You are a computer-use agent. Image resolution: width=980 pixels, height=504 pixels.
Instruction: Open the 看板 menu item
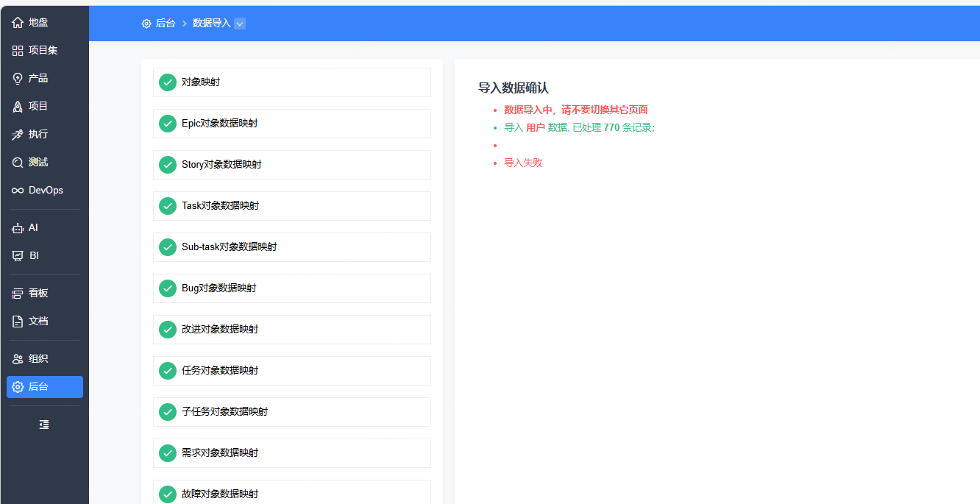click(45, 294)
